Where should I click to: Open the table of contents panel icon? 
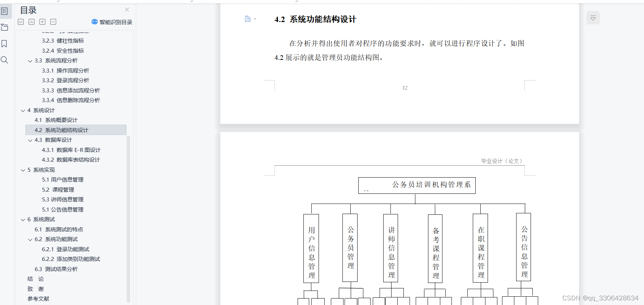click(x=5, y=11)
